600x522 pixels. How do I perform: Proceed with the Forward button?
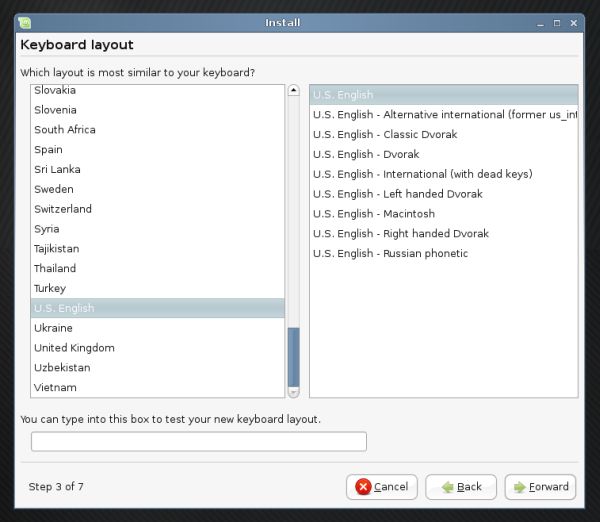[540, 487]
